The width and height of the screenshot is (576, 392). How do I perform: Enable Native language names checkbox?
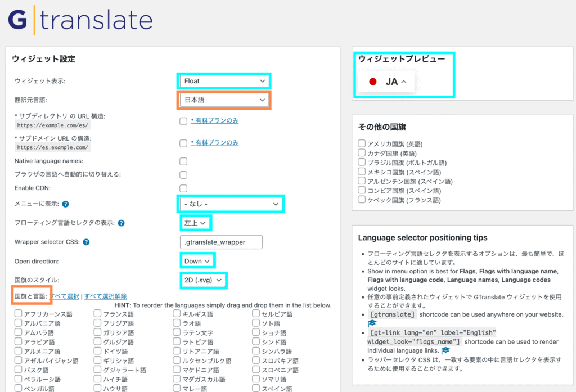pyautogui.click(x=183, y=161)
